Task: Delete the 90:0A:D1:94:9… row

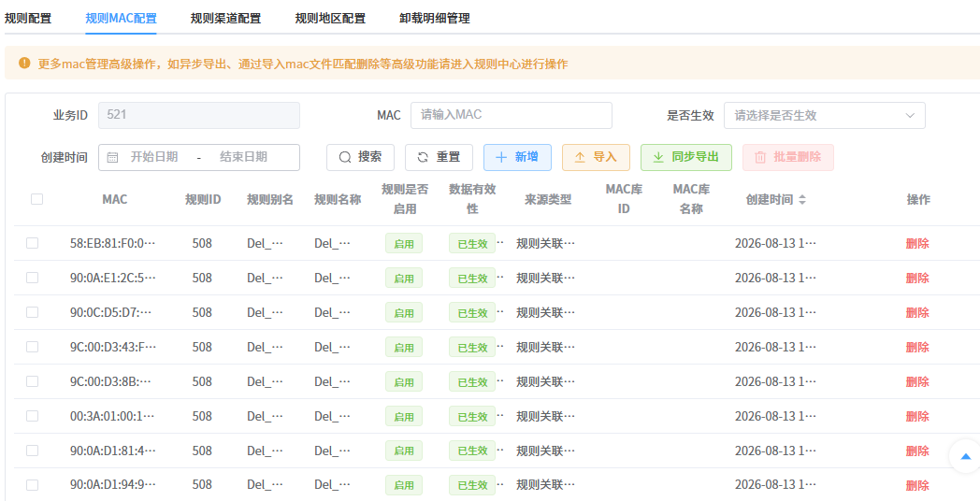Action: coord(917,485)
